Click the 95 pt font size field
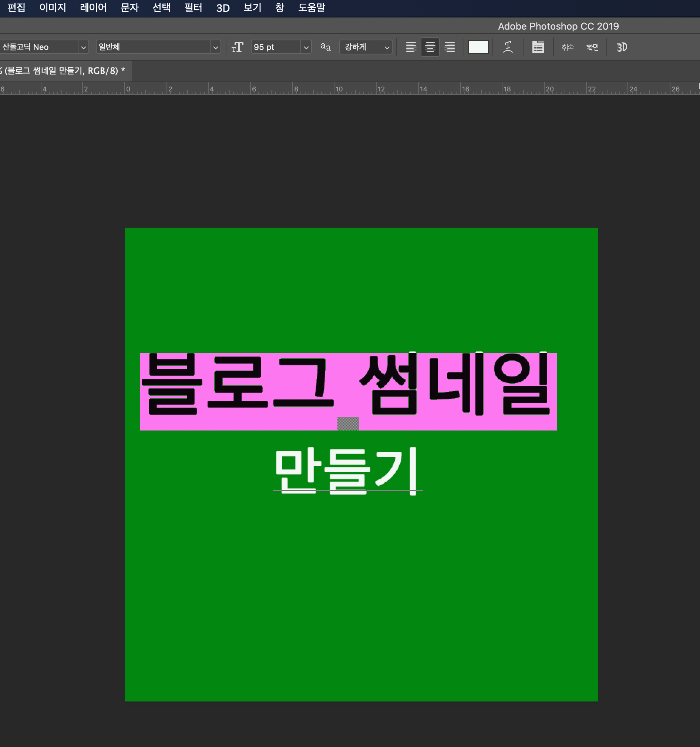 pos(276,47)
